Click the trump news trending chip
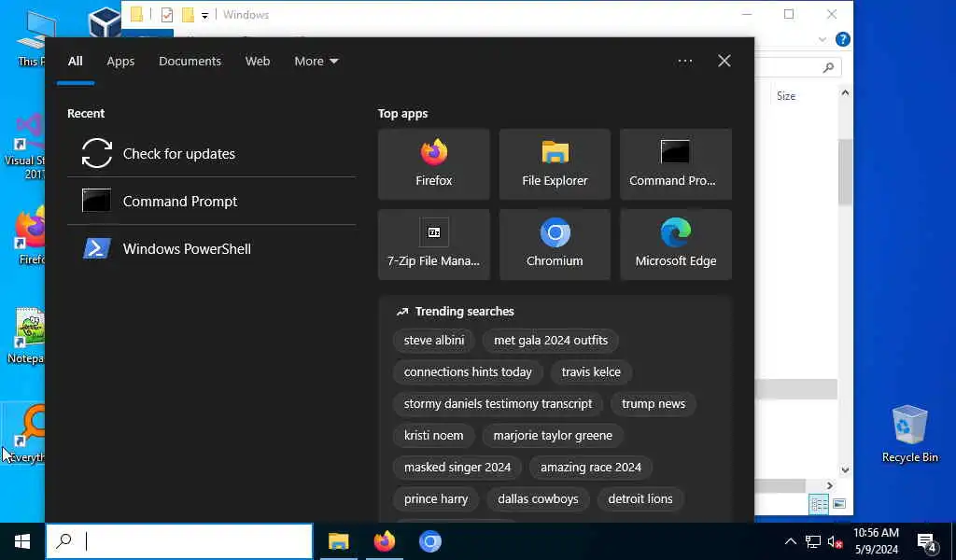 pyautogui.click(x=653, y=403)
